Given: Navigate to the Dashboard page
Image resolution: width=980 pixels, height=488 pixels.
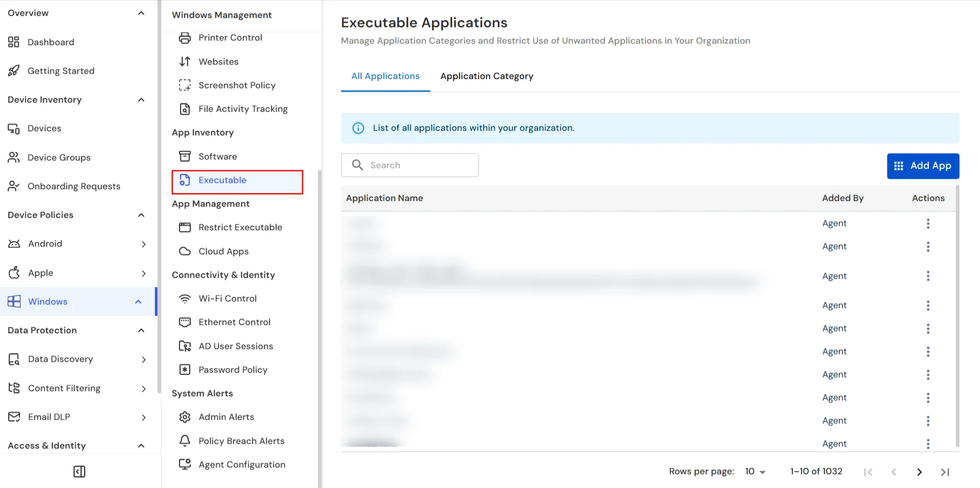Looking at the screenshot, I should click(x=51, y=42).
